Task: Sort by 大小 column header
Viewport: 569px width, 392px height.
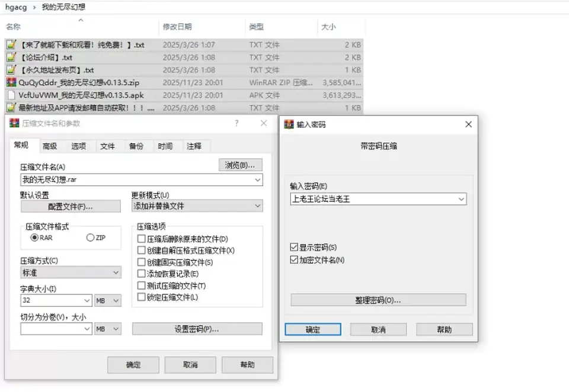Action: click(328, 27)
